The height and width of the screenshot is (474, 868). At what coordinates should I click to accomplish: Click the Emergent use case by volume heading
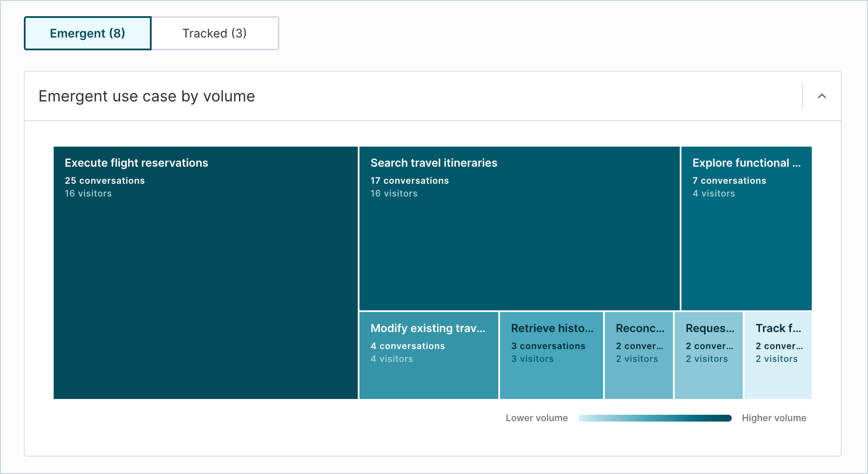tap(147, 96)
